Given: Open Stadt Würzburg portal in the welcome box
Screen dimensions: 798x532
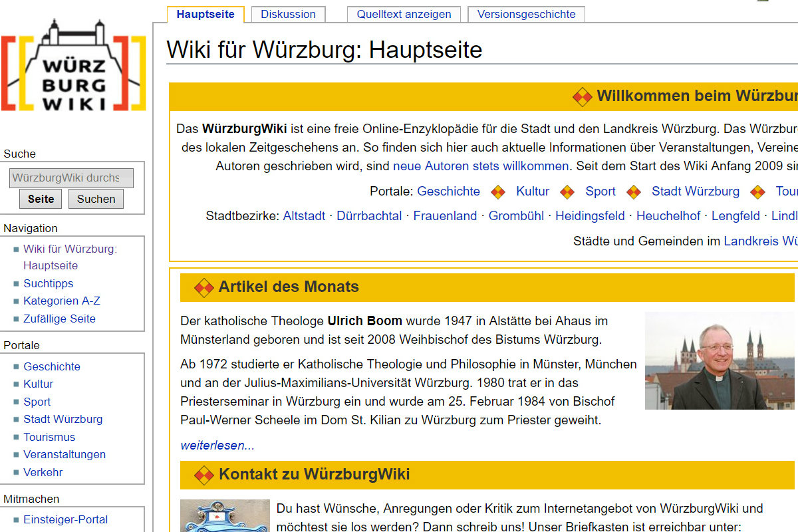Looking at the screenshot, I should click(696, 191).
